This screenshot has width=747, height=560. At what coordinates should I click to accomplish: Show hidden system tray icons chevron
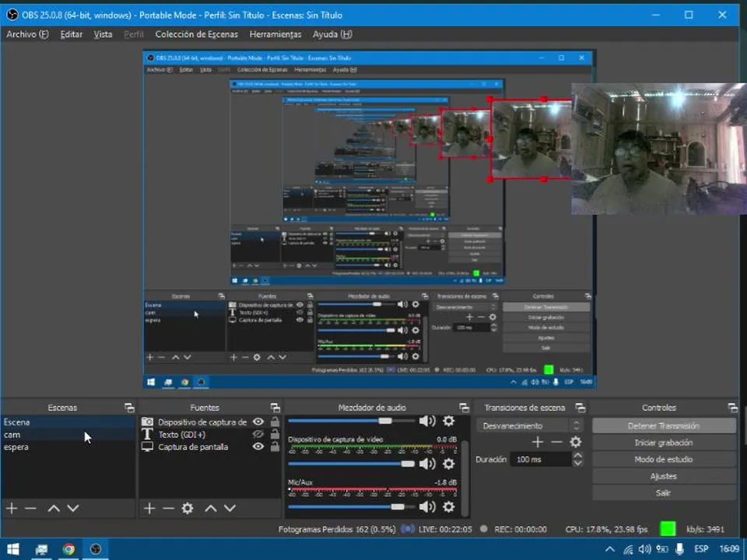click(x=610, y=549)
